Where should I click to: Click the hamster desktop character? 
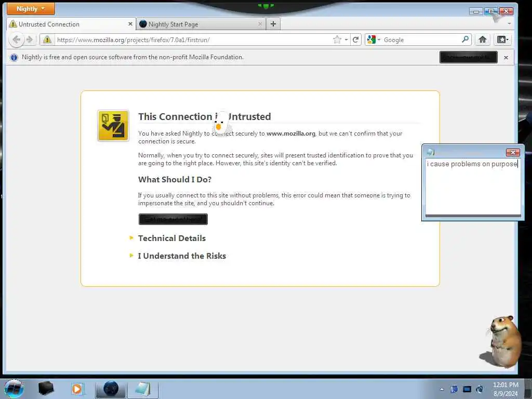(501, 343)
